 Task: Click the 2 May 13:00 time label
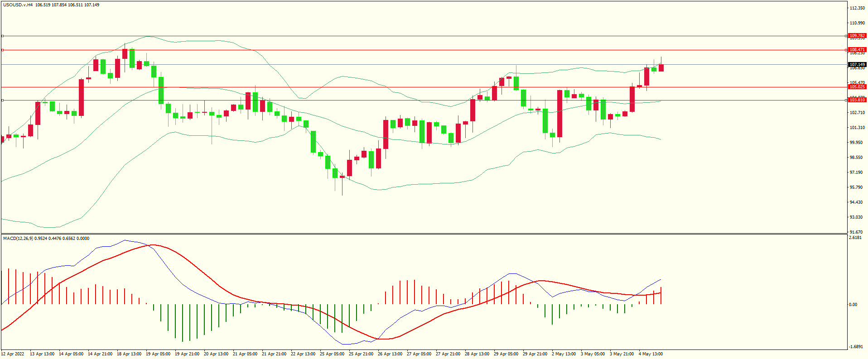point(564,354)
